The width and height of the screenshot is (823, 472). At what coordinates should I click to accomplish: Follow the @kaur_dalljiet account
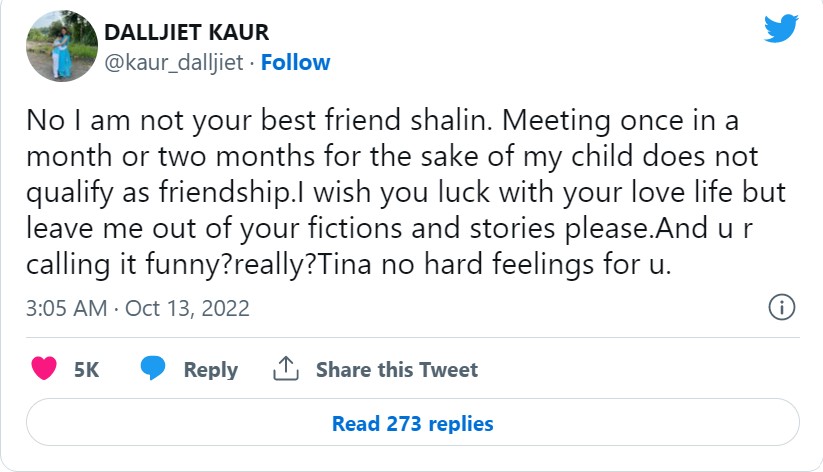coord(295,62)
